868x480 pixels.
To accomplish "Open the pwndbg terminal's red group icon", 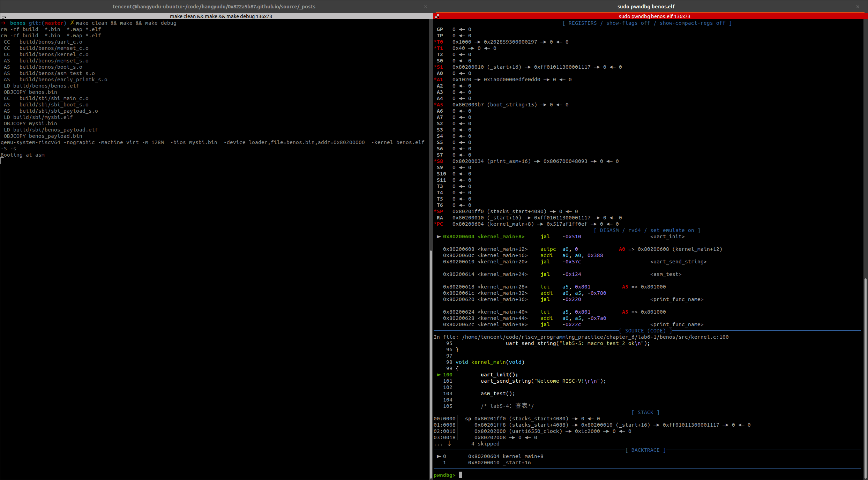I will [437, 16].
